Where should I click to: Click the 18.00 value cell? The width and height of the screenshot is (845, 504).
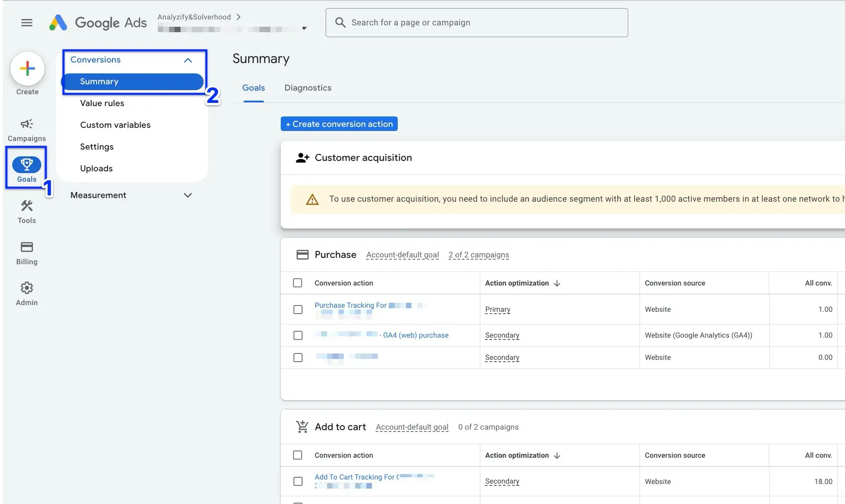(823, 481)
